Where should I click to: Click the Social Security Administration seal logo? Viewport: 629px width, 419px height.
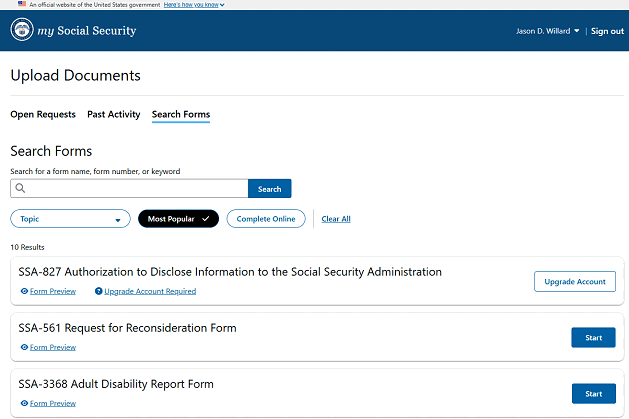(22, 31)
